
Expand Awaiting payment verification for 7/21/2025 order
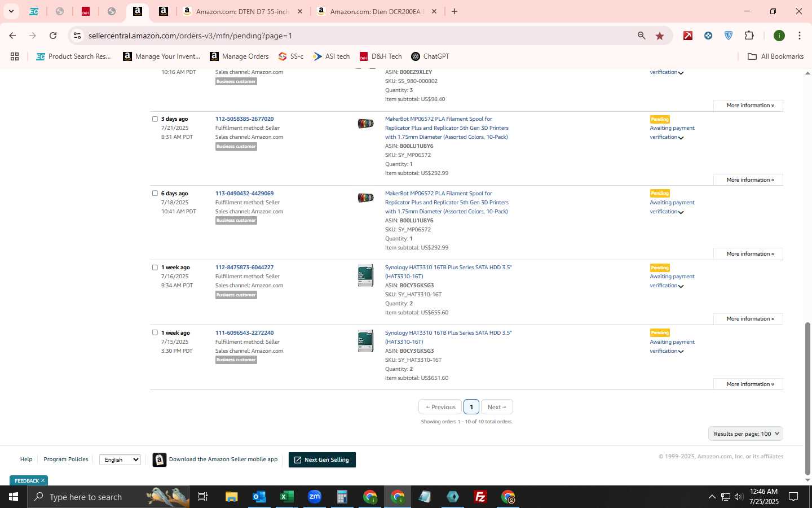pyautogui.click(x=672, y=133)
